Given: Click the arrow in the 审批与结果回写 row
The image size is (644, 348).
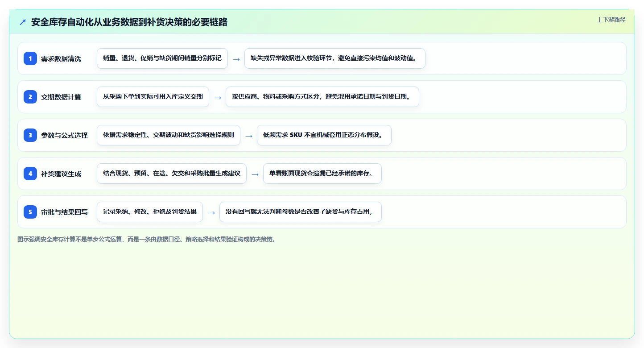Looking at the screenshot, I should (x=211, y=212).
